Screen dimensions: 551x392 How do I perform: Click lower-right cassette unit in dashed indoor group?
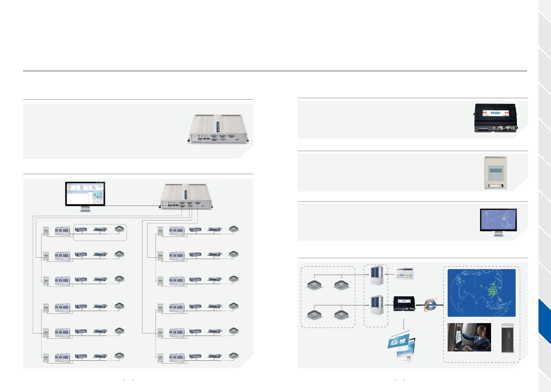(x=341, y=315)
